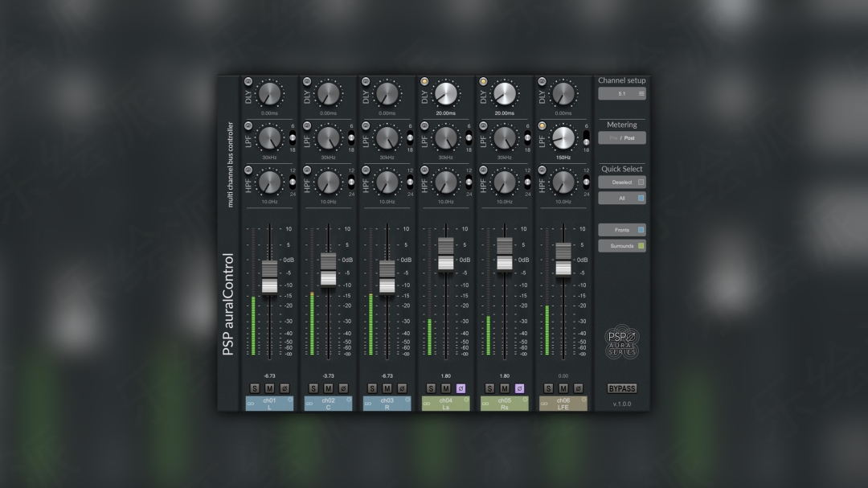Screen dimensions: 868x488
Task: Click the Deselect quick select button
Action: coord(621,182)
